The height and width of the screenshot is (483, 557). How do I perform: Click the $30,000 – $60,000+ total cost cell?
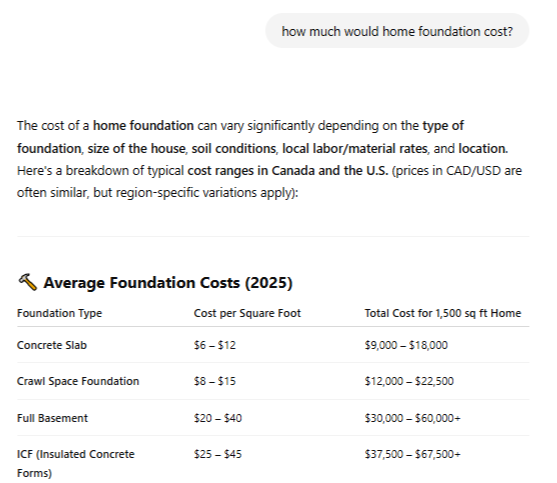pos(412,418)
